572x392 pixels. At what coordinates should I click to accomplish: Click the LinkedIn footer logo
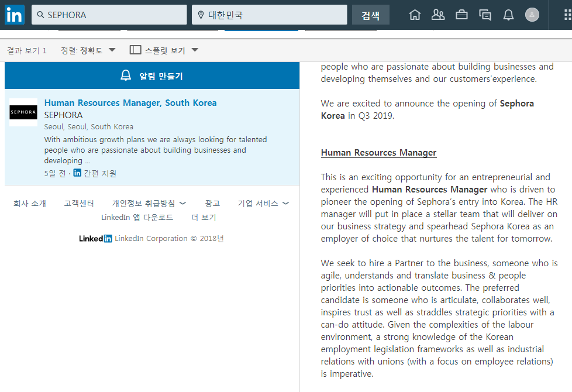point(95,238)
